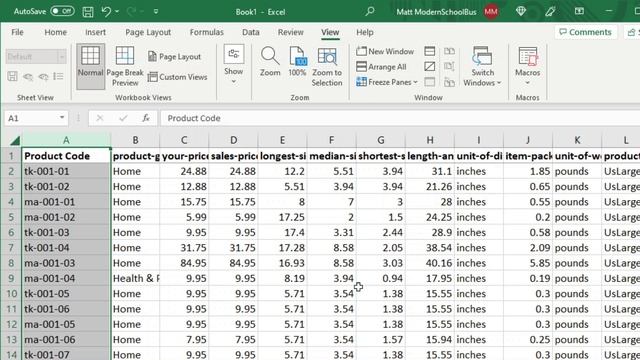
Task: Click the diamond premium icon
Action: coord(521,11)
